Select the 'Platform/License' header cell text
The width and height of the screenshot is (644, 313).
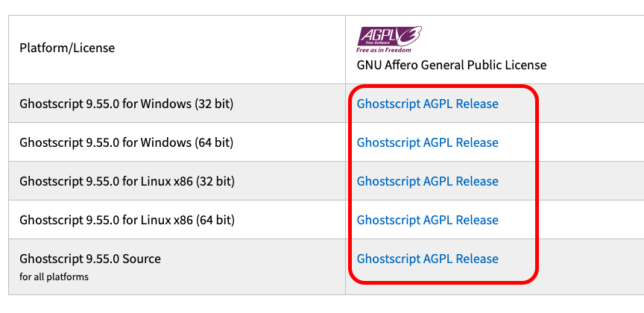tap(67, 48)
